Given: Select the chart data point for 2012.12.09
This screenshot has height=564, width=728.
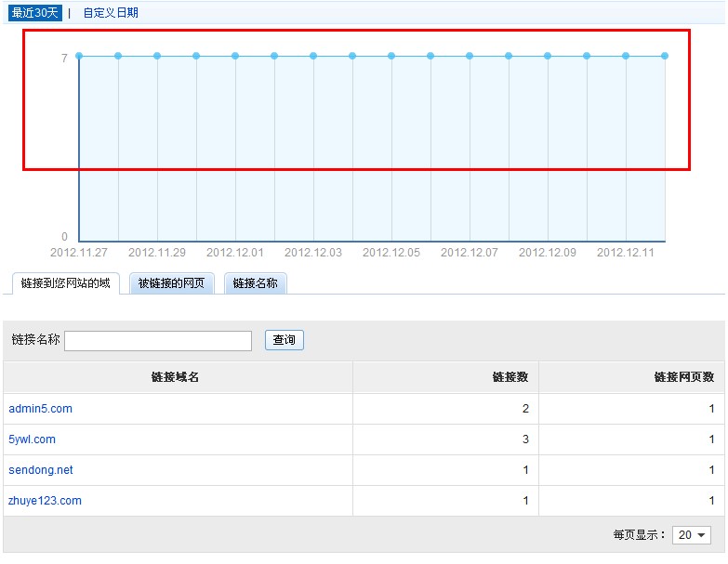Looking at the screenshot, I should [x=548, y=56].
